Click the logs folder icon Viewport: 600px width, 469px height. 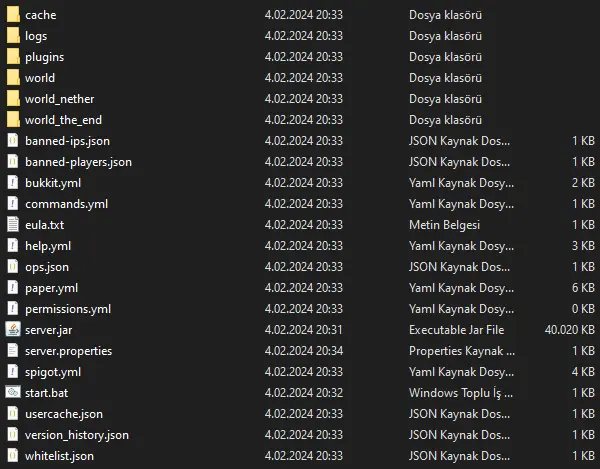click(13, 36)
